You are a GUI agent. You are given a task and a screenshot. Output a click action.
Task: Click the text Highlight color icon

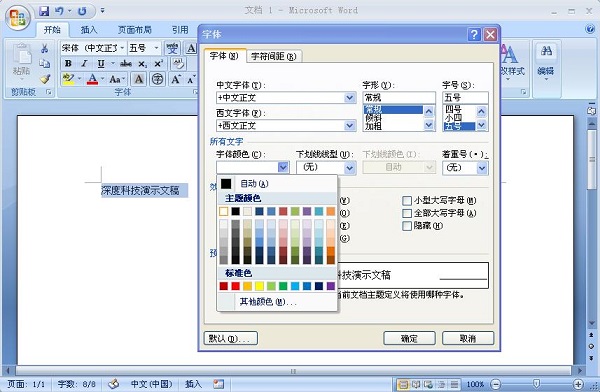68,79
